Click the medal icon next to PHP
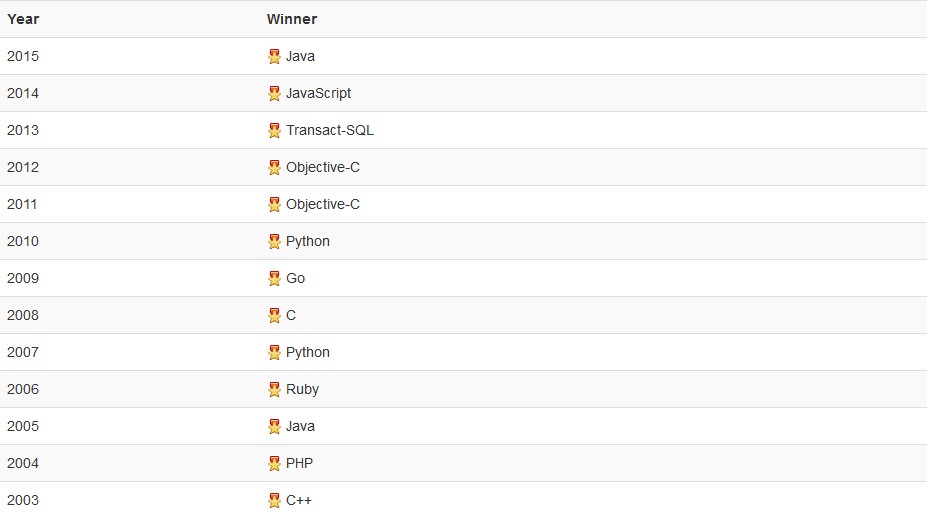The width and height of the screenshot is (929, 526). (274, 464)
